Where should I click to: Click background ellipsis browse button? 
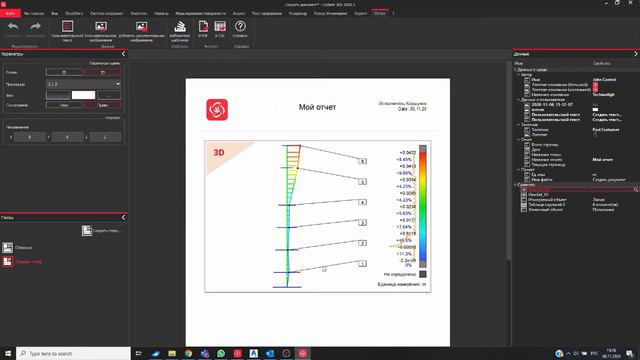[109, 95]
